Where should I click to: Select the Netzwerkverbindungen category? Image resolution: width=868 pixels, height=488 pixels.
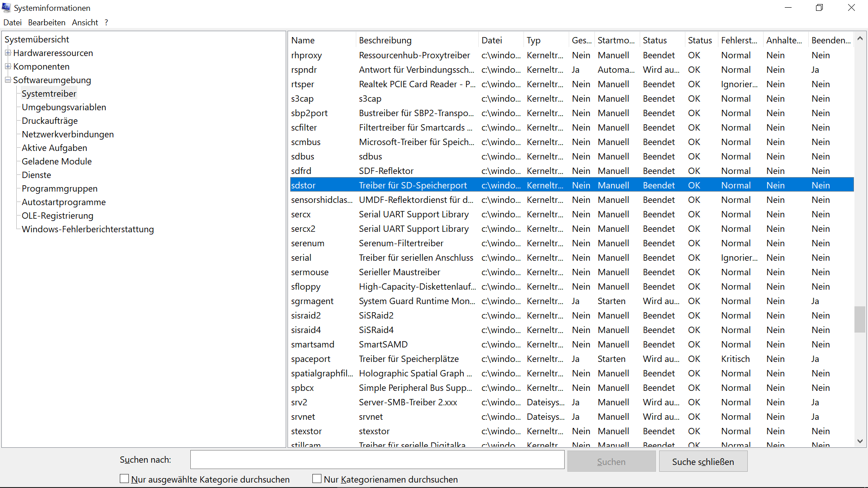[67, 134]
